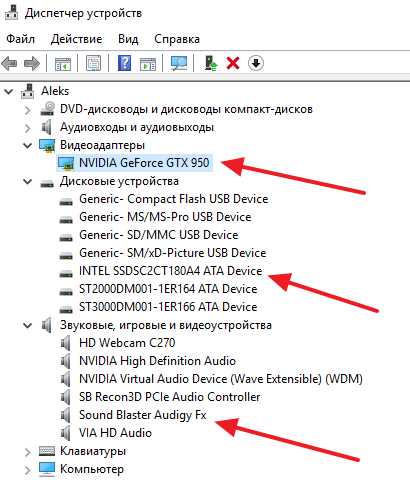Expand DVD-дисководы и дисководы компакт-дисков node

click(28, 110)
